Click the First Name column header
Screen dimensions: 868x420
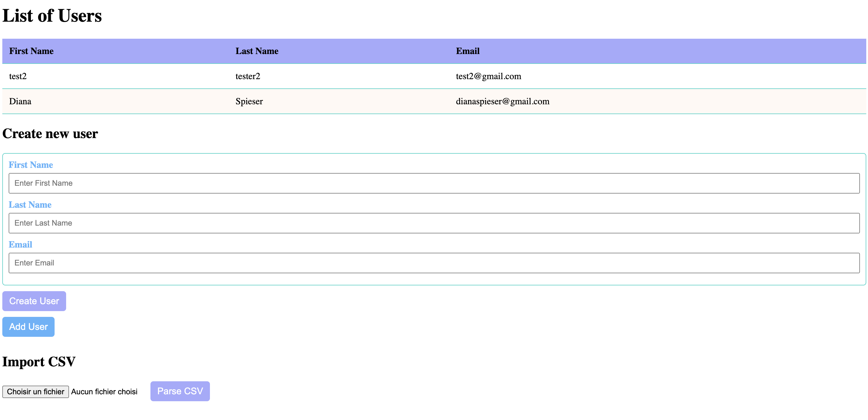31,51
